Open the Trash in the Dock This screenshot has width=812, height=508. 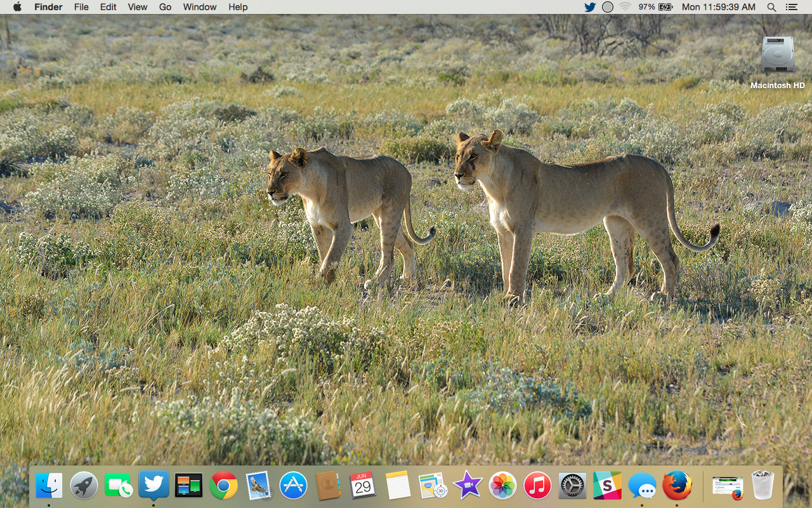pos(763,486)
